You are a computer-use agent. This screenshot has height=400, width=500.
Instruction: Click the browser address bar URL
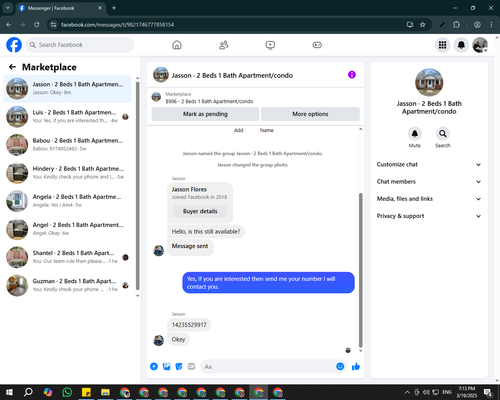click(118, 25)
